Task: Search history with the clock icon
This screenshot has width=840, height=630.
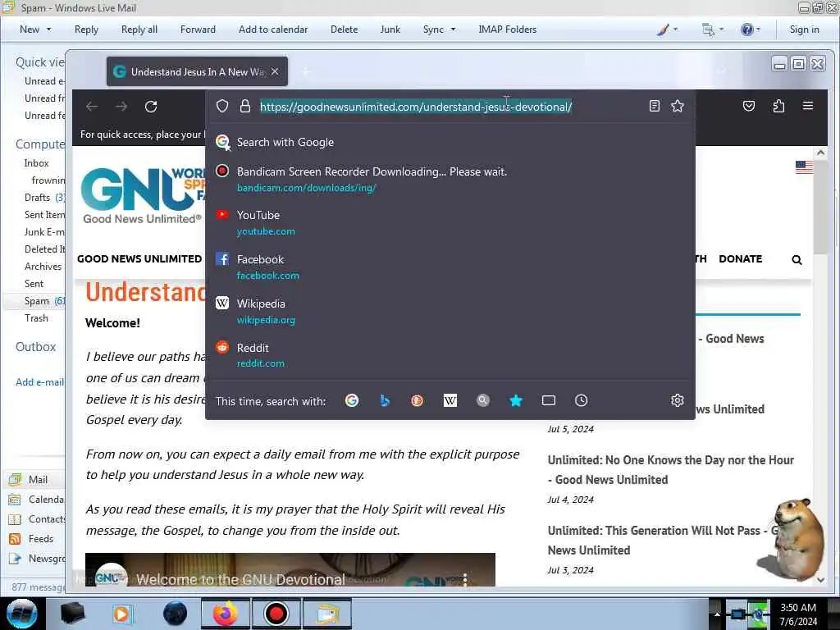Action: point(582,400)
